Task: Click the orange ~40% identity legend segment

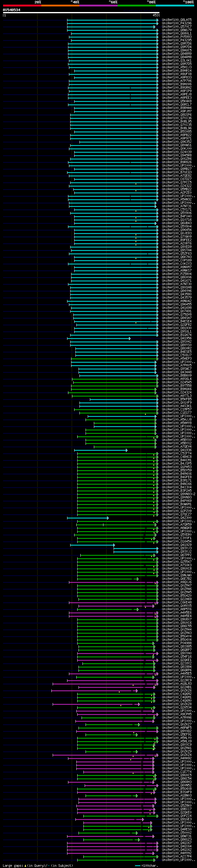Action: tap(60, 6)
